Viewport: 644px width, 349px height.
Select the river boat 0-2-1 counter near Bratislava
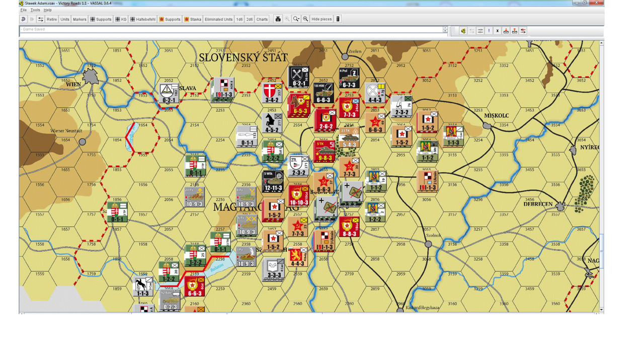click(x=168, y=93)
